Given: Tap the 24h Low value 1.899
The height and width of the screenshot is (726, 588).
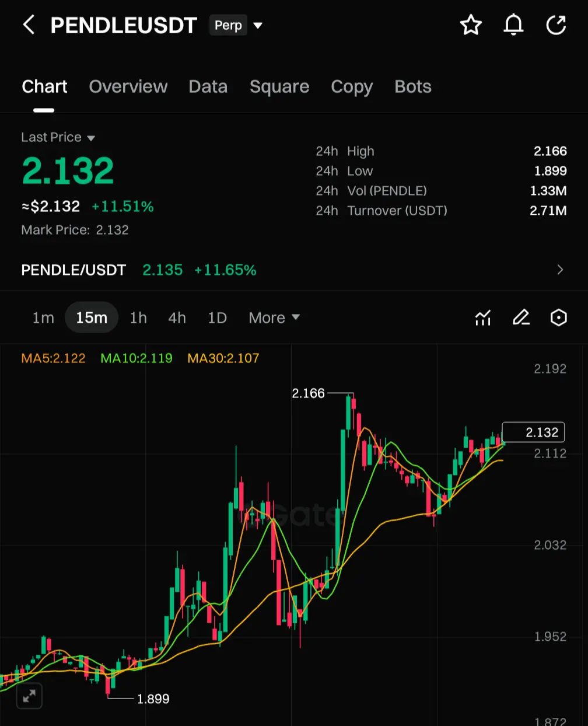Looking at the screenshot, I should coord(550,171).
